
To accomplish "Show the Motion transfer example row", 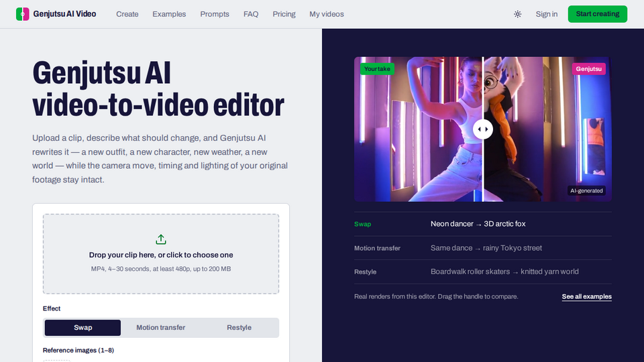I will tap(482, 248).
